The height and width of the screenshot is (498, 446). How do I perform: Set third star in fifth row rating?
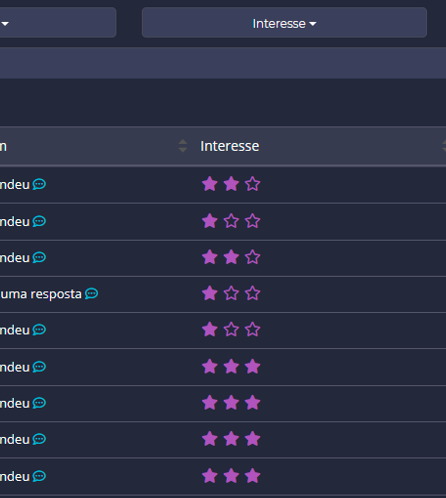tap(252, 330)
